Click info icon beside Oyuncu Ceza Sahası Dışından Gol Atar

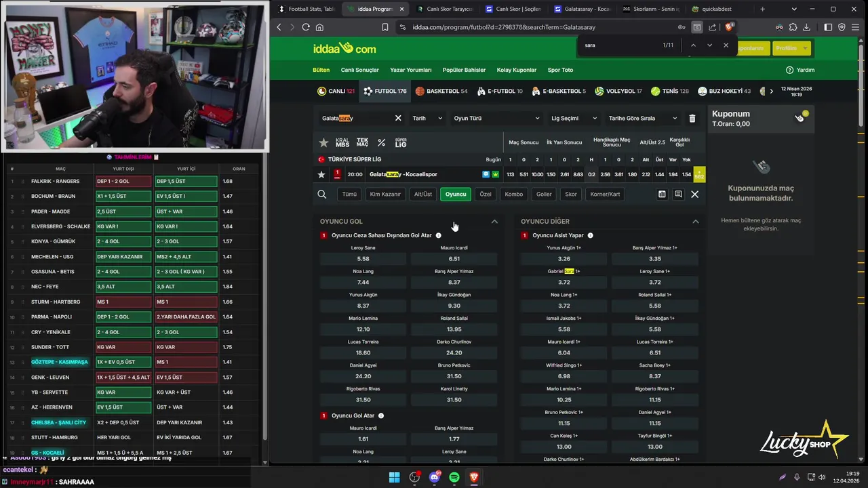click(438, 235)
